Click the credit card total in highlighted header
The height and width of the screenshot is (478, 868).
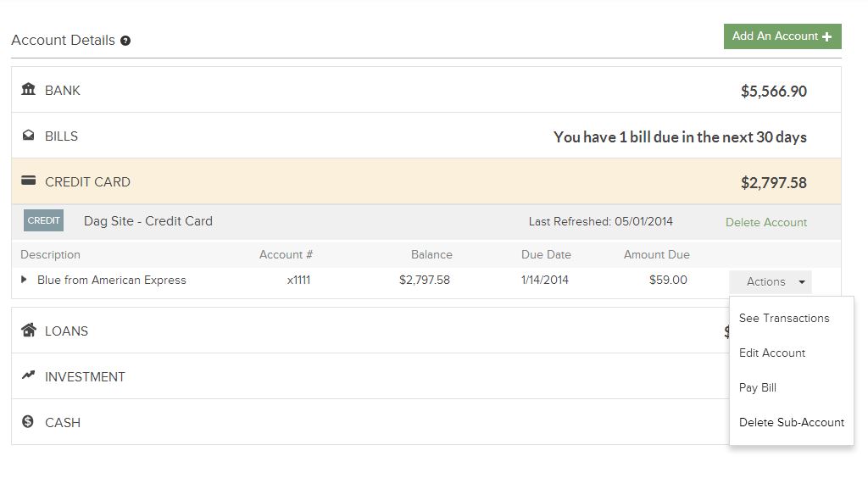[774, 183]
